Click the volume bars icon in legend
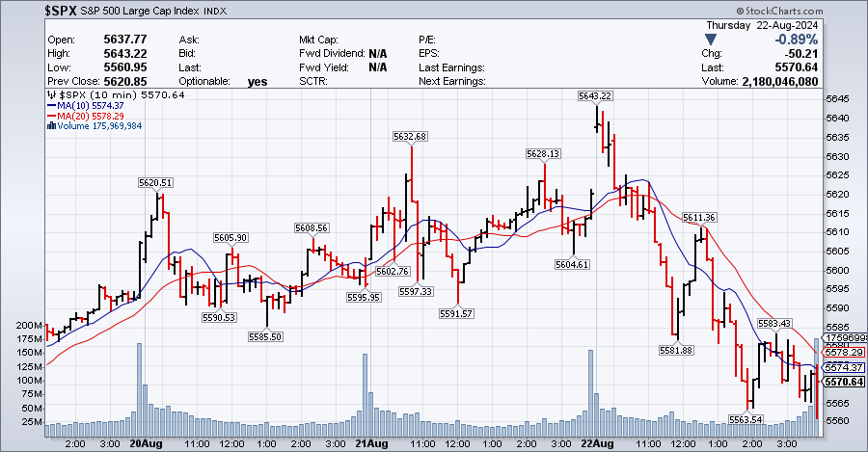 pos(50,125)
